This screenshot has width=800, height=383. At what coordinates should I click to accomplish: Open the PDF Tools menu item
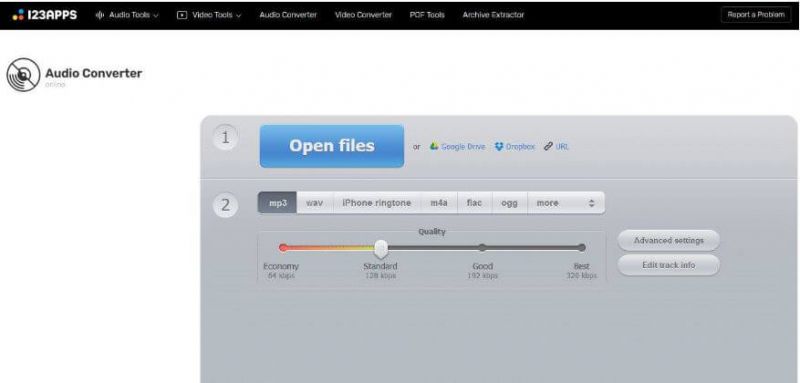(x=427, y=15)
